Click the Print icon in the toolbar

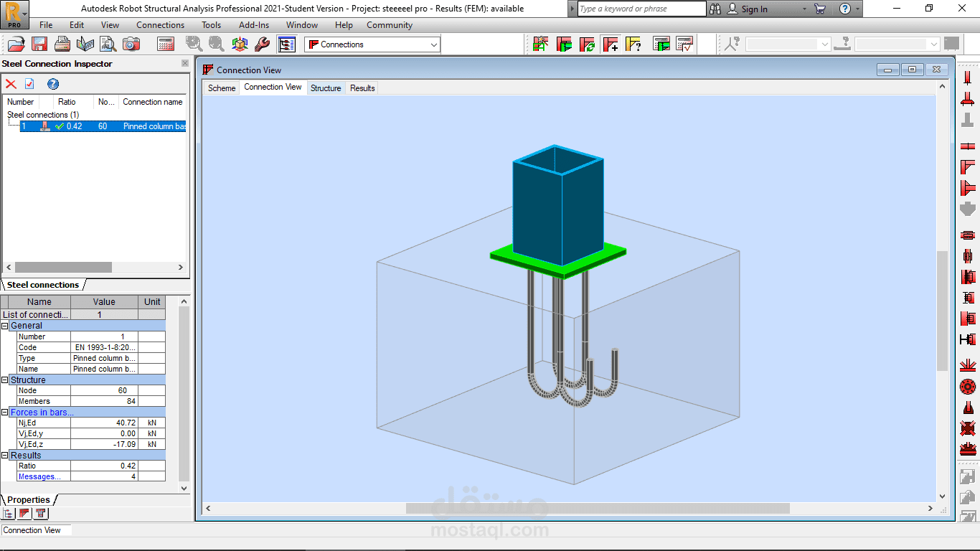(x=63, y=44)
